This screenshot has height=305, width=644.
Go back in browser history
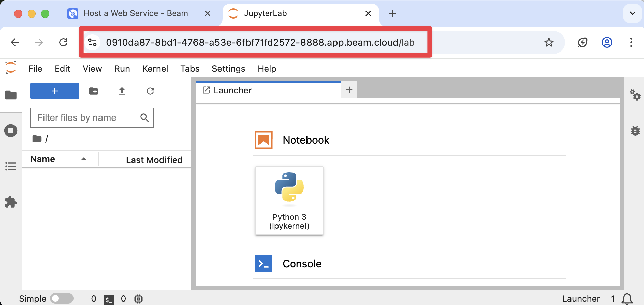15,42
